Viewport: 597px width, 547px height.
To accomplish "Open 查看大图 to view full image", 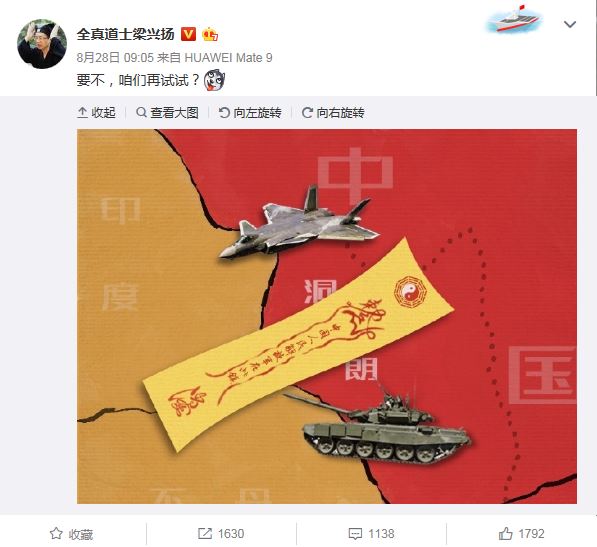I will tap(168, 112).
